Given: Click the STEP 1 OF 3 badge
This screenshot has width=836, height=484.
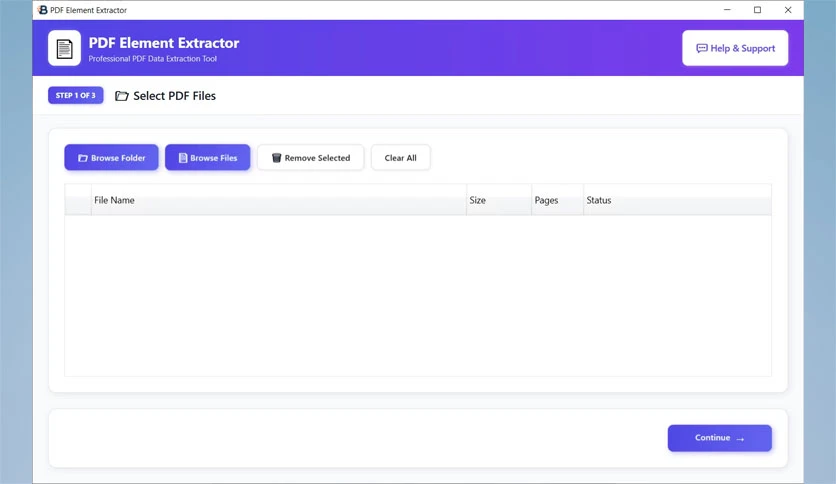Looking at the screenshot, I should pyautogui.click(x=76, y=95).
